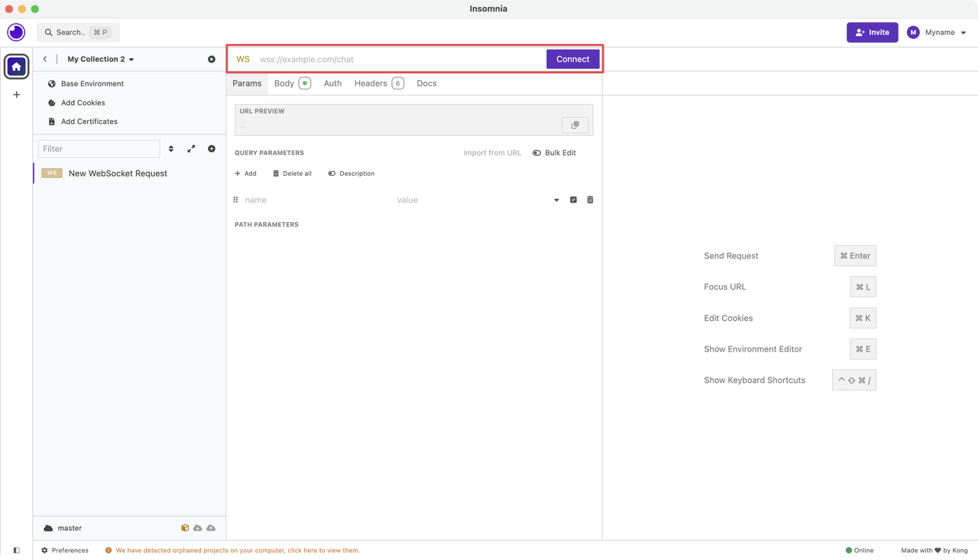Expand all request folders icon
The image size is (978, 560).
coord(191,149)
